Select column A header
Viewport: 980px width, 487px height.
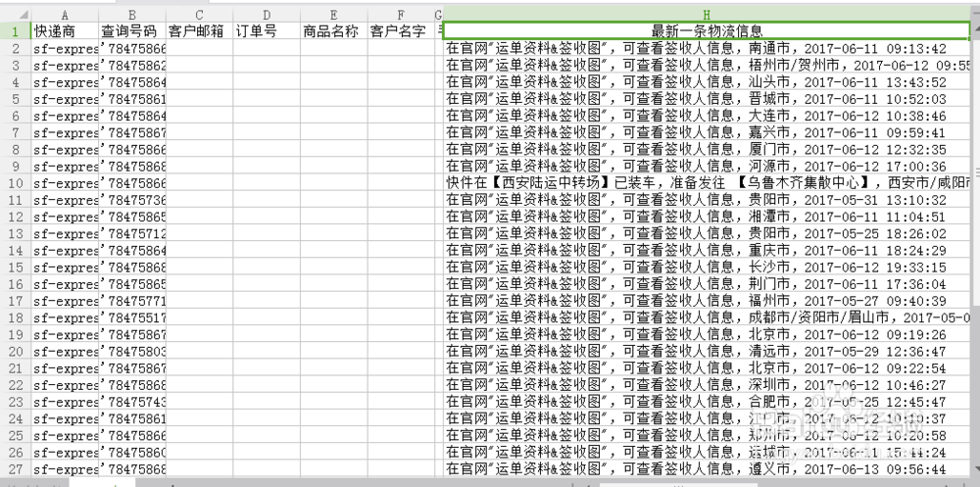click(x=66, y=15)
